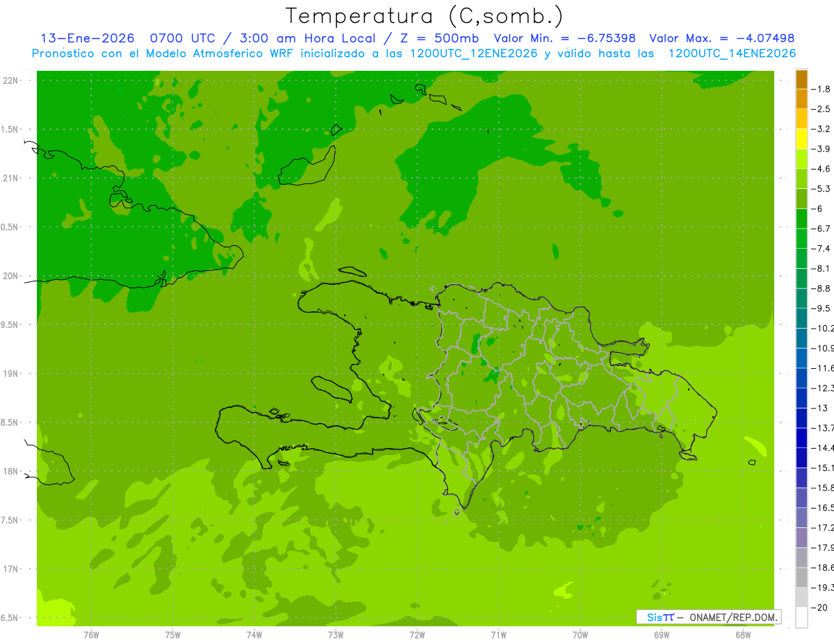Click the '72W' longitude axis label
The height and width of the screenshot is (644, 834).
pyautogui.click(x=418, y=635)
